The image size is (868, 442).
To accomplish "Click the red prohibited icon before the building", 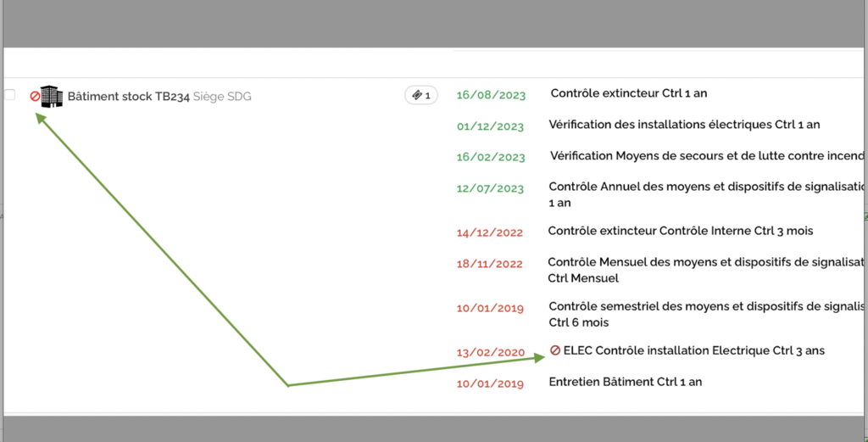I will point(35,96).
